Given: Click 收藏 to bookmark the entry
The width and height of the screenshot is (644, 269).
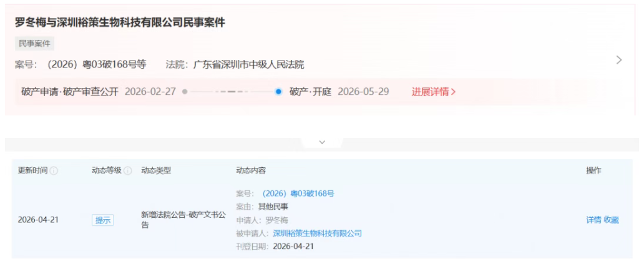Looking at the screenshot, I should coord(611,220).
